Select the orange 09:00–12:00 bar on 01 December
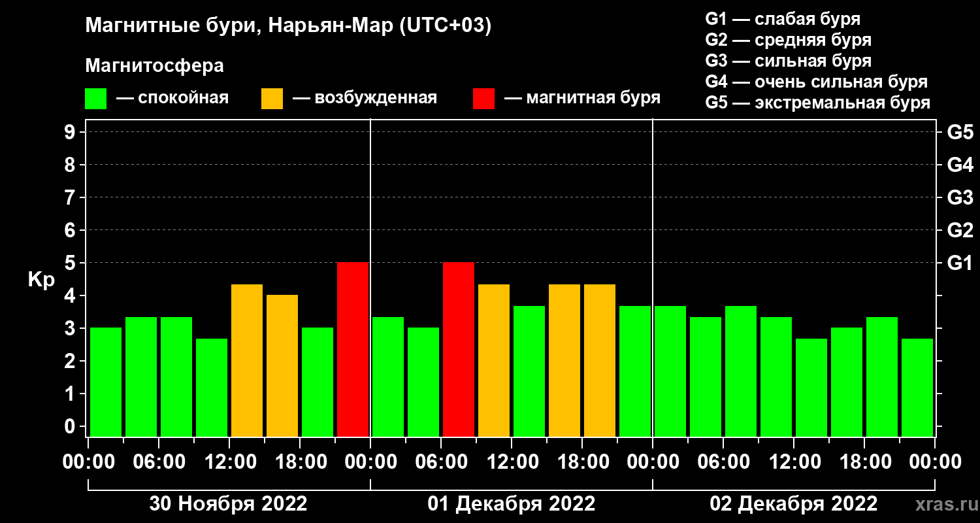The image size is (980, 523). (x=494, y=360)
